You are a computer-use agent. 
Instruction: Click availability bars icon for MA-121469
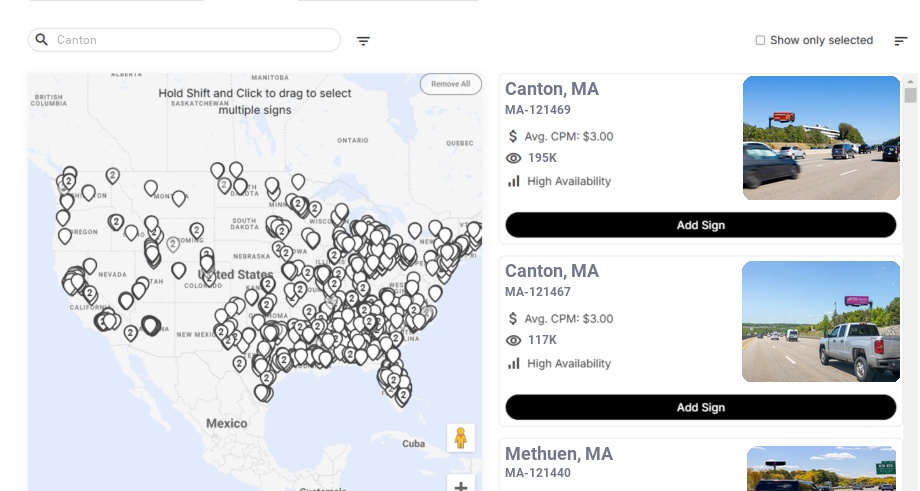pyautogui.click(x=514, y=181)
